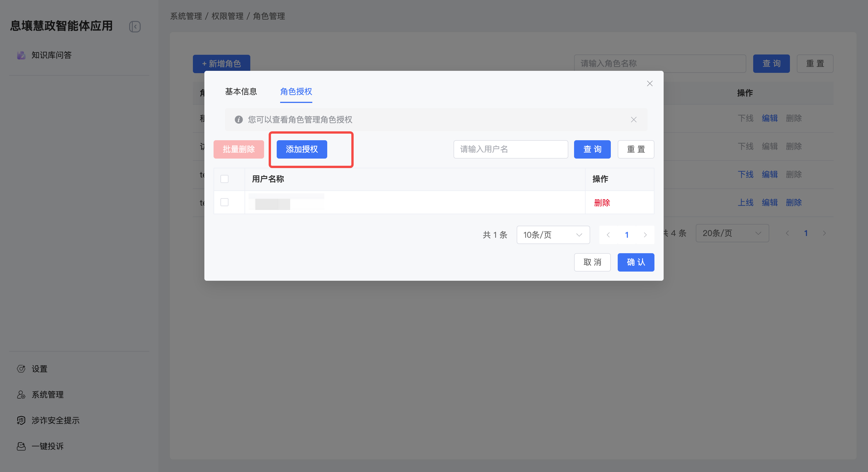This screenshot has width=868, height=472.
Task: Select the 角色授权 tab
Action: pos(296,91)
